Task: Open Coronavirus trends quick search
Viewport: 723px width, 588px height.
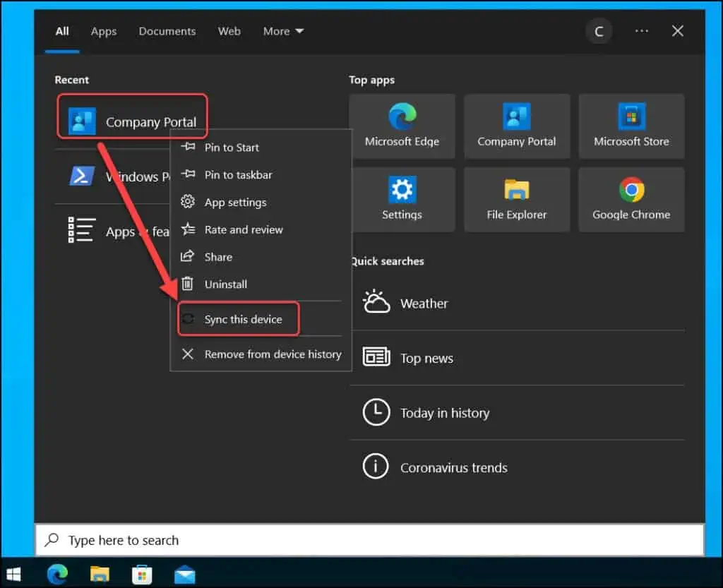Action: point(518,467)
